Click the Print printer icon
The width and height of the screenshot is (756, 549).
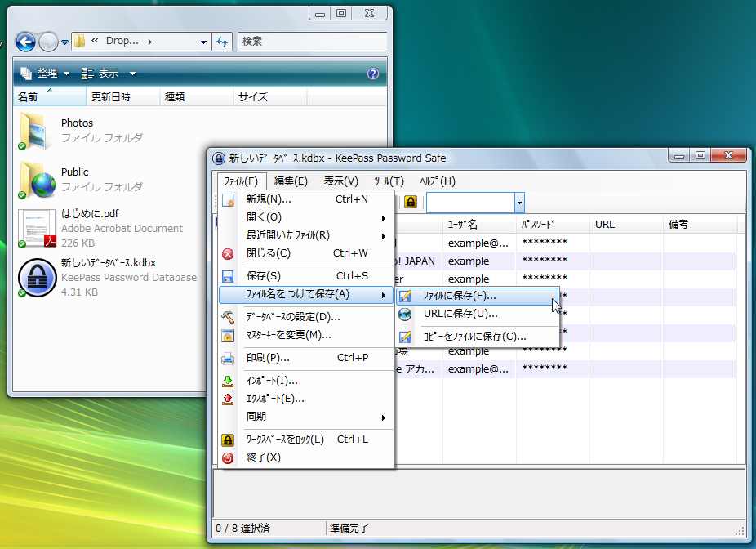[228, 359]
